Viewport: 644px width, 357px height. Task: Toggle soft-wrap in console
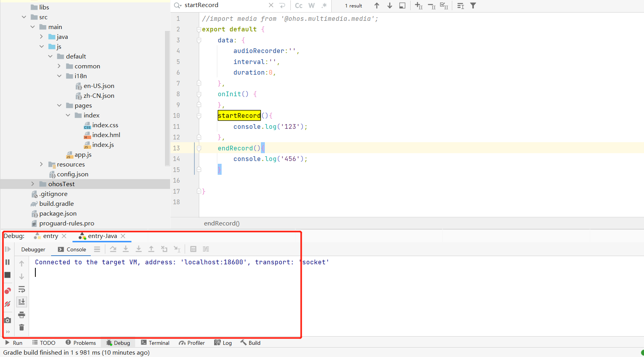[x=22, y=289]
